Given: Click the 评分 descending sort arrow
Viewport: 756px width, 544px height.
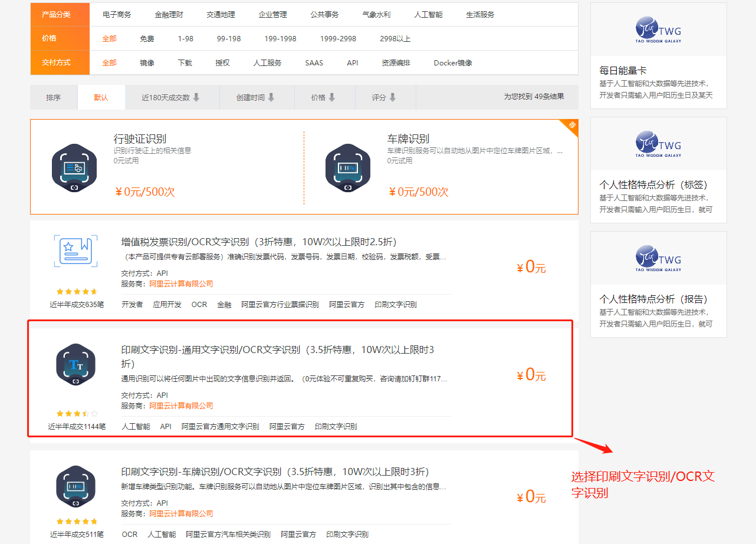Looking at the screenshot, I should [x=394, y=97].
